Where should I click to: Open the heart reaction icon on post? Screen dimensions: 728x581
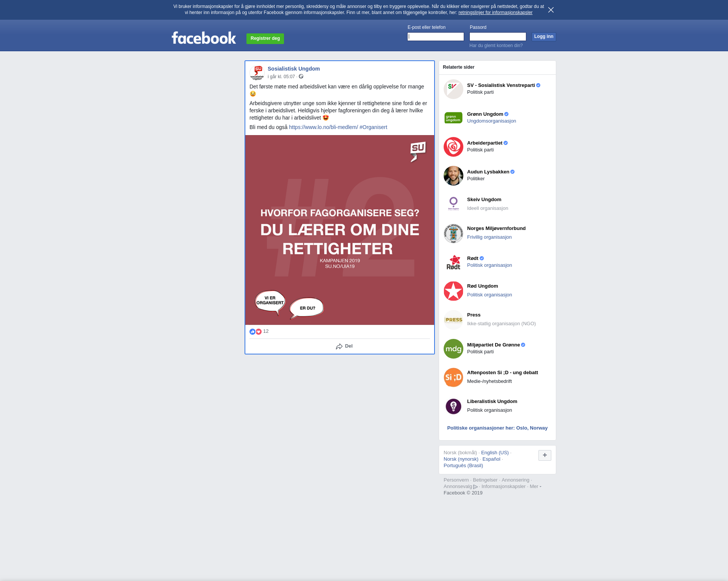coord(259,332)
